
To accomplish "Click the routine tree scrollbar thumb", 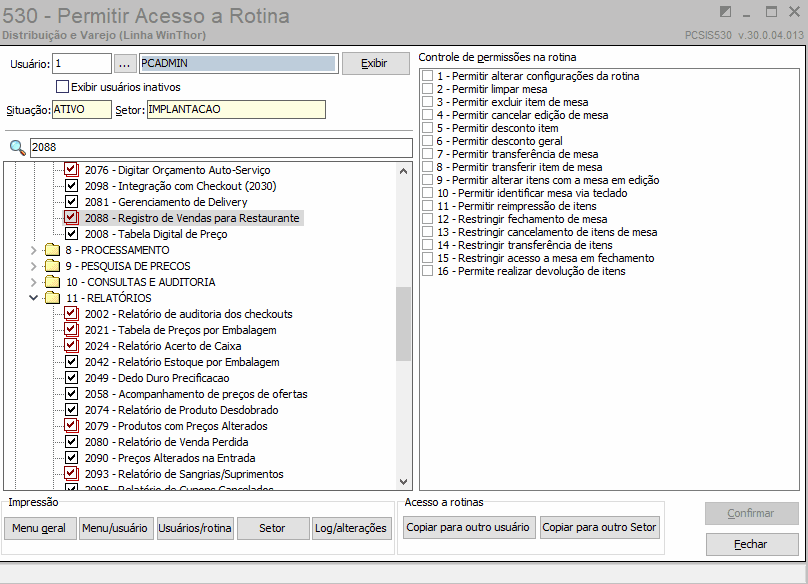I will (x=403, y=324).
